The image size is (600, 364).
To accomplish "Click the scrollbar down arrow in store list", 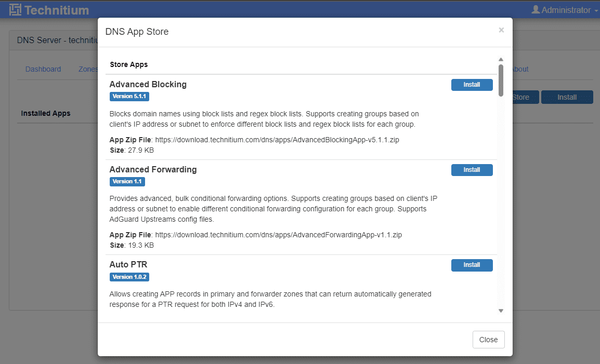I will click(501, 311).
